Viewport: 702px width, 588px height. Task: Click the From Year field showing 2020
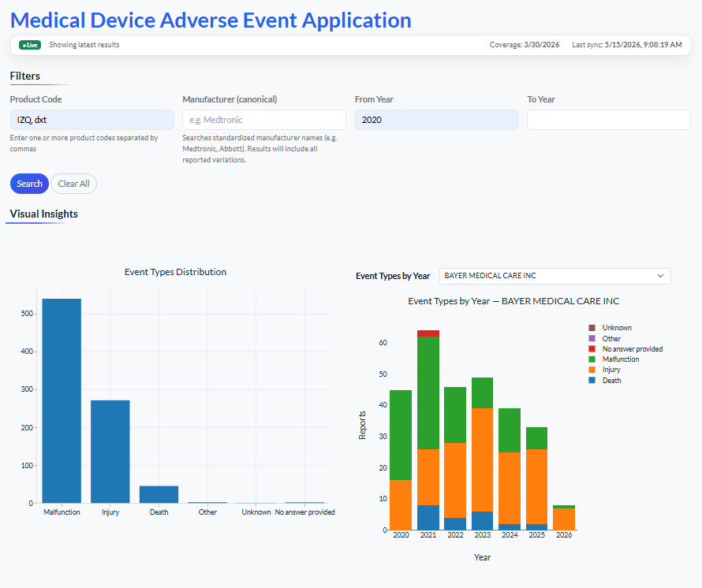[x=436, y=120]
